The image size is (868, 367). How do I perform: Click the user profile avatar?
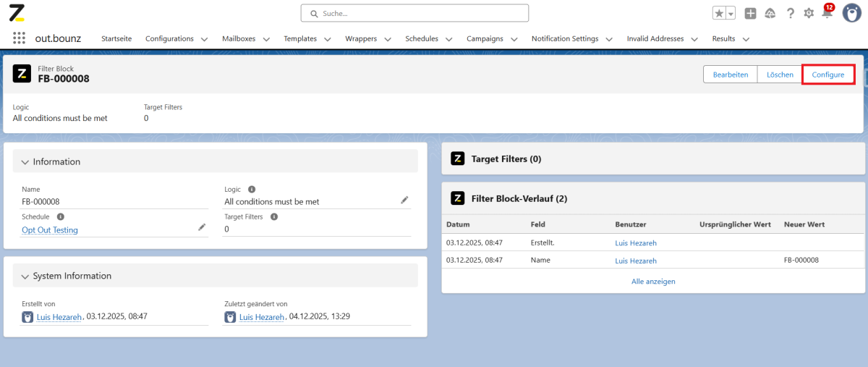pyautogui.click(x=851, y=13)
